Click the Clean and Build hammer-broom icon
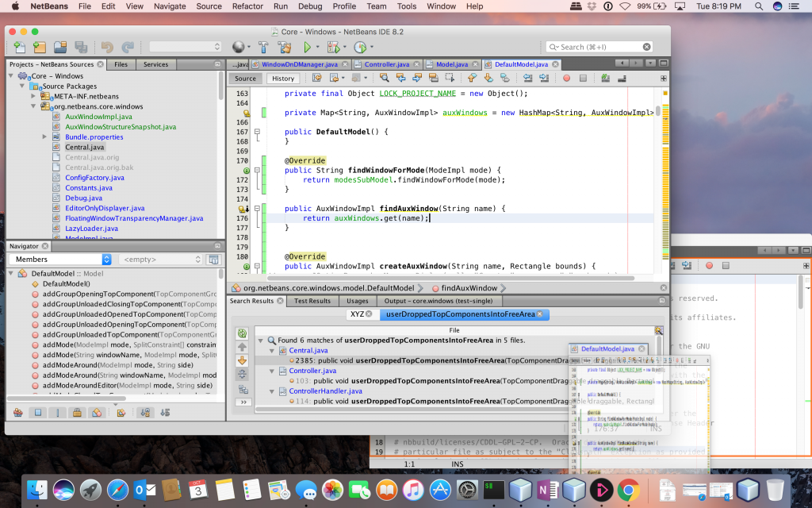Screen dimensions: 812x508 pyautogui.click(x=285, y=47)
